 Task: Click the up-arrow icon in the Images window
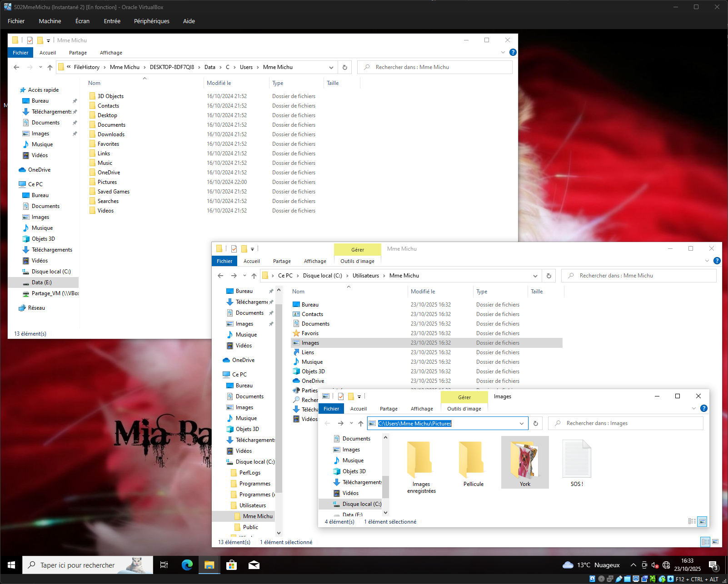pos(360,423)
